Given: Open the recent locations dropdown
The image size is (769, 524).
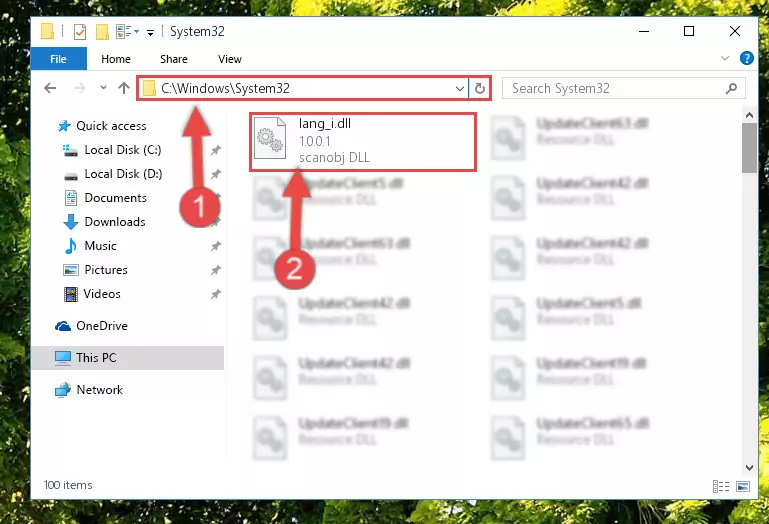Looking at the screenshot, I should click(103, 88).
